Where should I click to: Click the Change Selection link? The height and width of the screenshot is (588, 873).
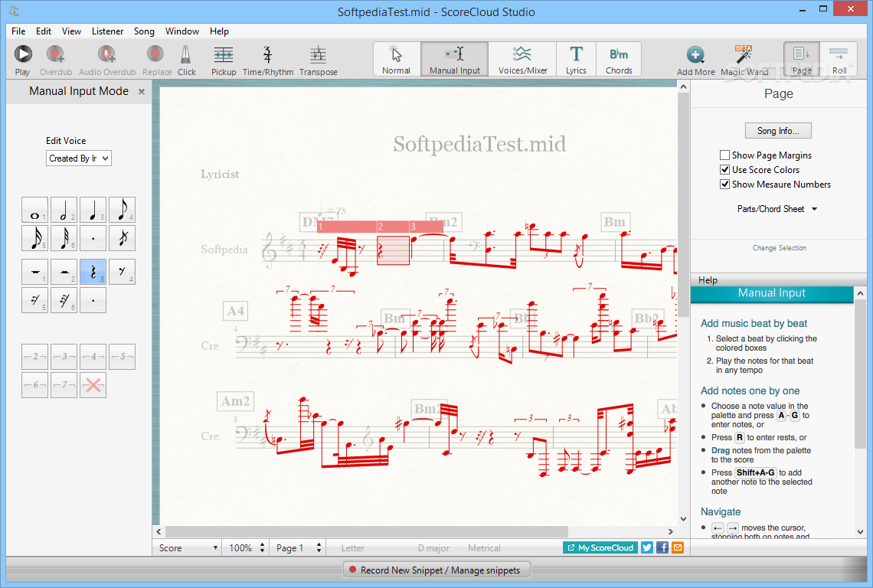779,248
